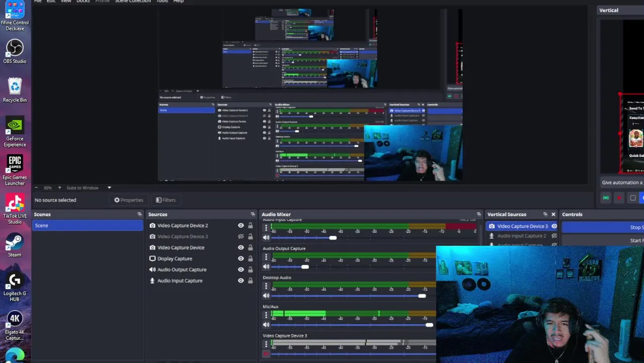
Task: Show Audio Input Capture 2 in Vertical Sources
Action: pos(554,236)
